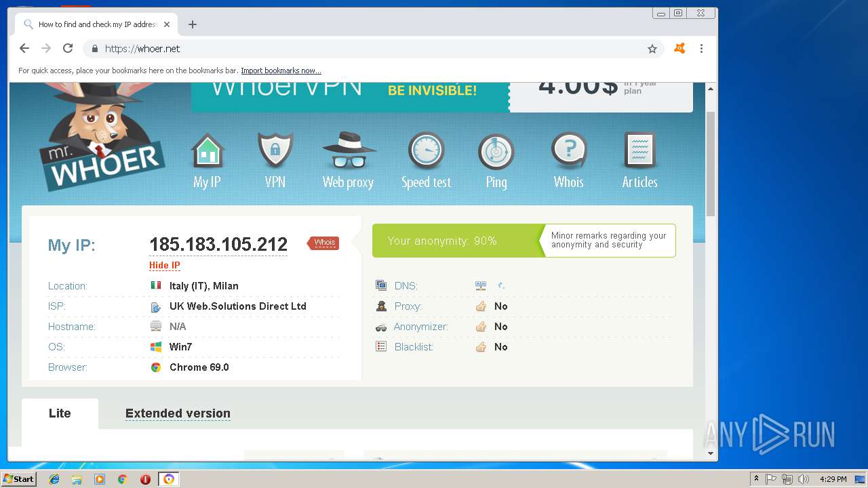Click the Italy (IT), Milan text

coord(204,286)
